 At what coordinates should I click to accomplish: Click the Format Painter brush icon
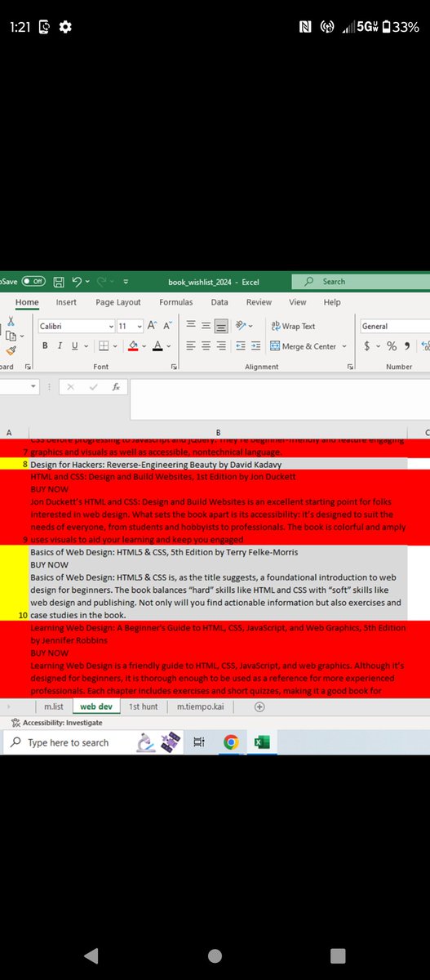click(x=10, y=350)
